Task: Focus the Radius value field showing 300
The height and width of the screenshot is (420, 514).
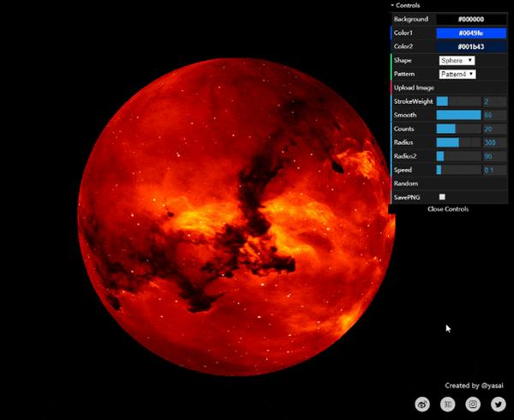Action: click(x=494, y=142)
